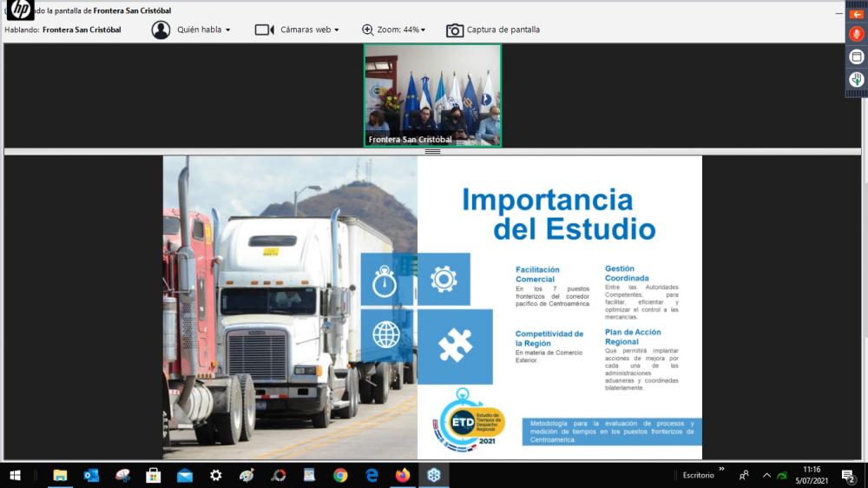Toggle the raise hand icon

click(856, 79)
